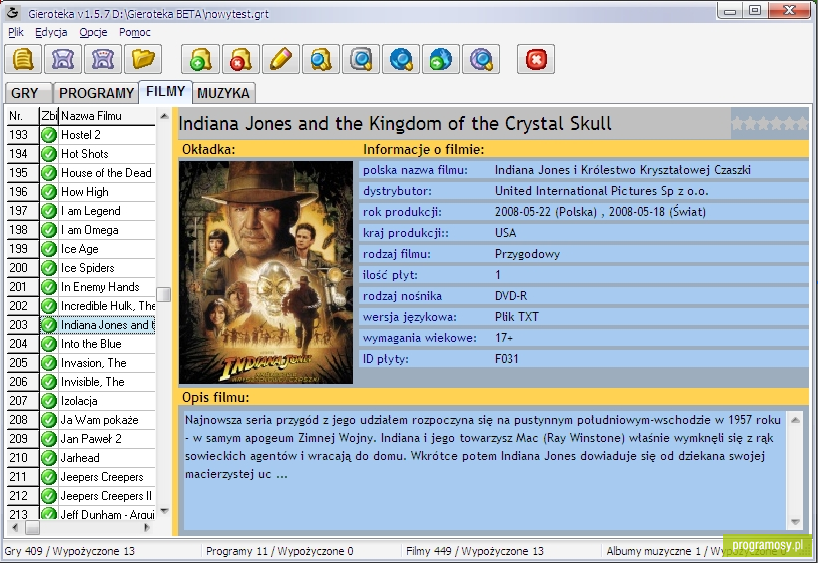Image resolution: width=818 pixels, height=563 pixels.
Task: Click the green status icon for I am Legend
Action: pyautogui.click(x=49, y=211)
